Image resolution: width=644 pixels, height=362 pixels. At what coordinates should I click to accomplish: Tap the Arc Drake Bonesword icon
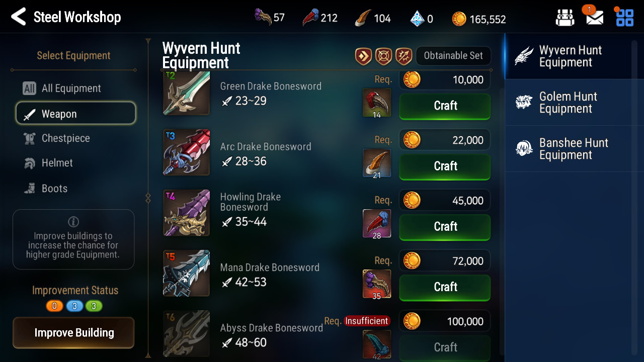click(186, 152)
